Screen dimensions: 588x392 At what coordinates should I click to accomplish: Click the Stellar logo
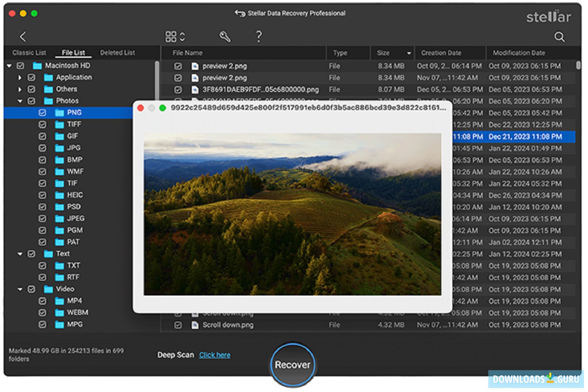pyautogui.click(x=548, y=17)
